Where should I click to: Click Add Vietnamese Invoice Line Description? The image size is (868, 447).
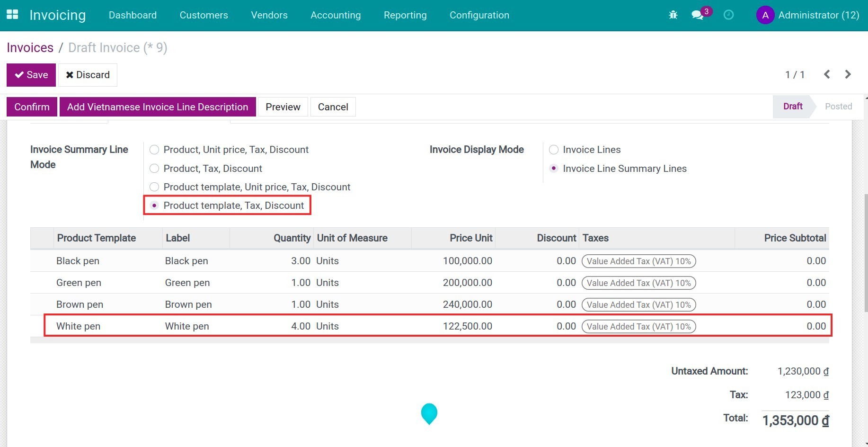pos(158,107)
